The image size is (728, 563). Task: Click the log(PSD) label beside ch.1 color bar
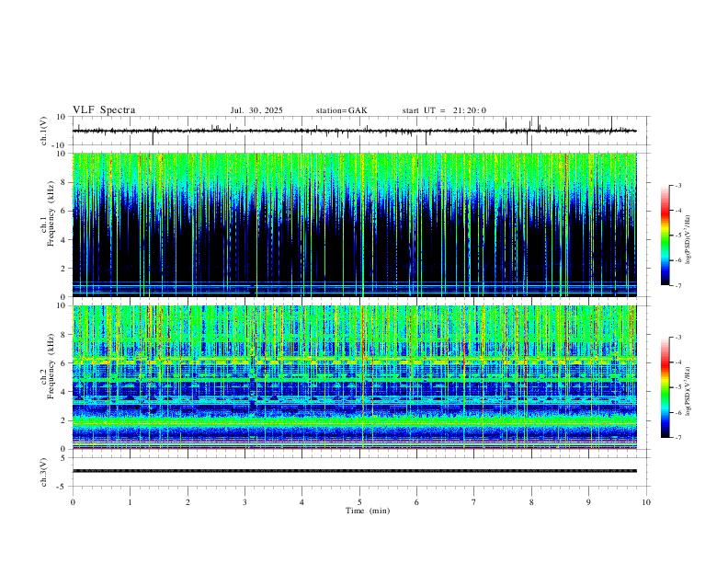688,240
